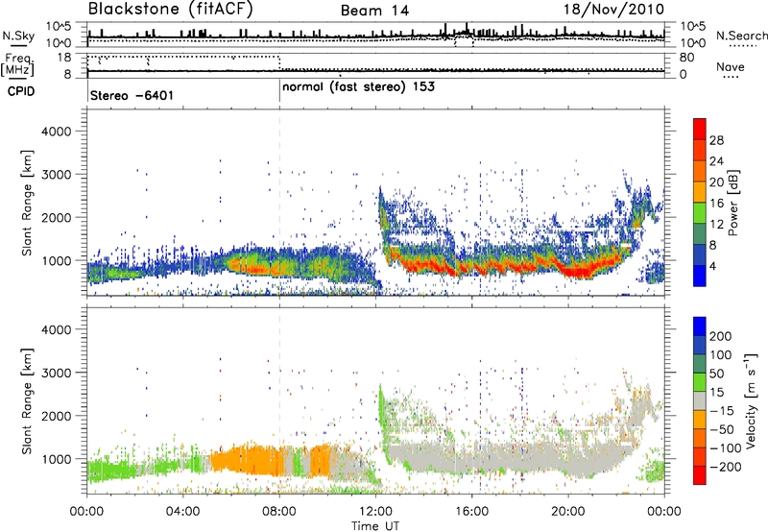Click the '12:00' time tick label
This screenshot has height=532, width=768.
point(375,512)
